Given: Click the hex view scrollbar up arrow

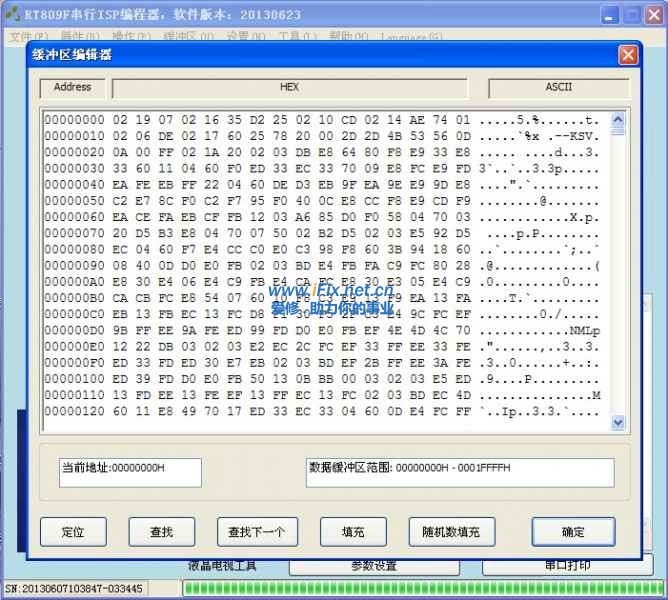Looking at the screenshot, I should click(x=618, y=118).
